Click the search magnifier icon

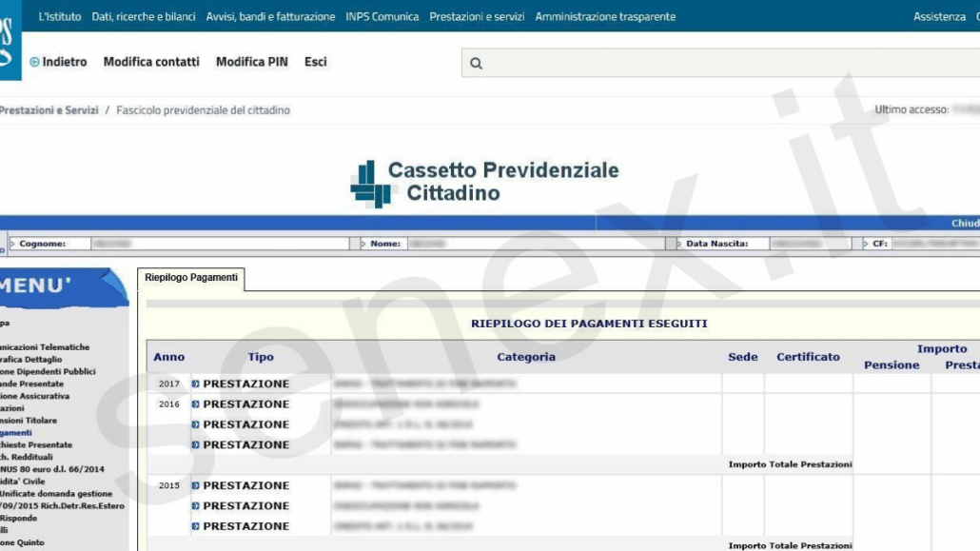476,64
